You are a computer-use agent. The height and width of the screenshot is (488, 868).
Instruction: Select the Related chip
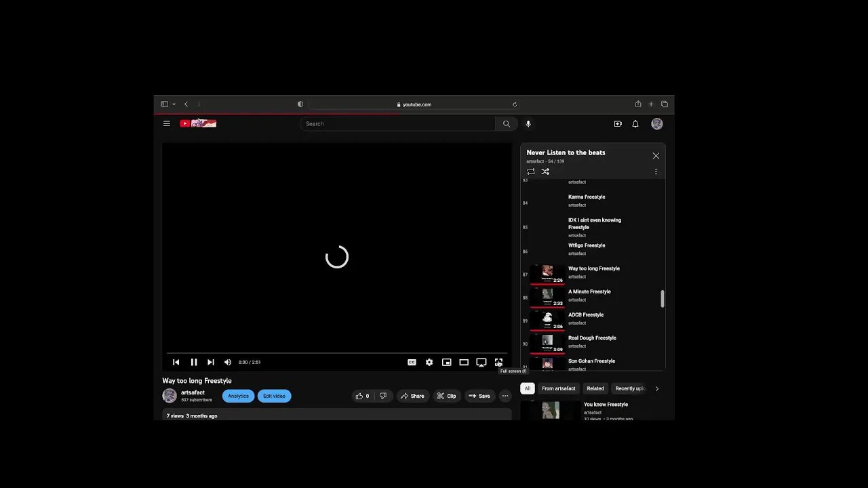(595, 388)
